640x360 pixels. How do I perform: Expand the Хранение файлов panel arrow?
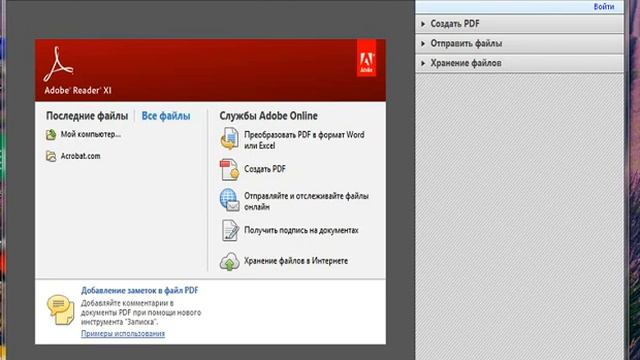point(423,63)
